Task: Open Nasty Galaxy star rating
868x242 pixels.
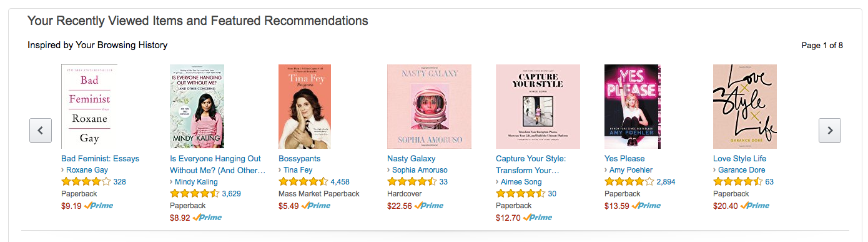Action: coord(412,182)
